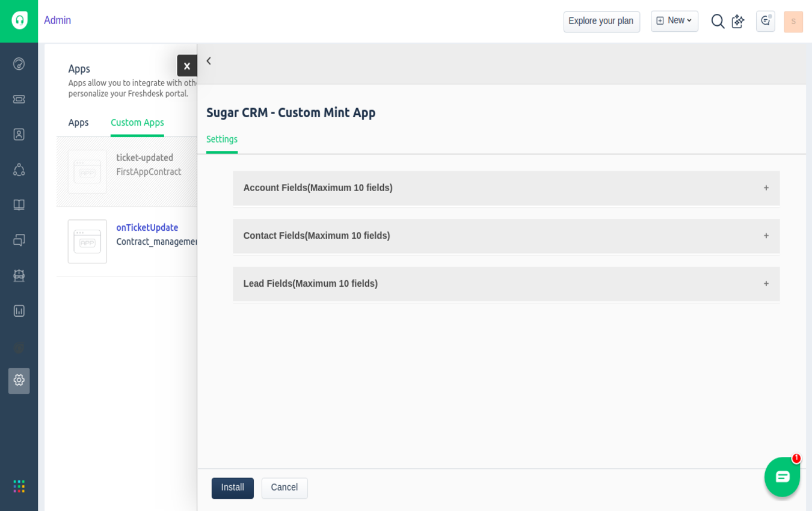Expand Contact Fields section
812x511 pixels.
(x=506, y=236)
